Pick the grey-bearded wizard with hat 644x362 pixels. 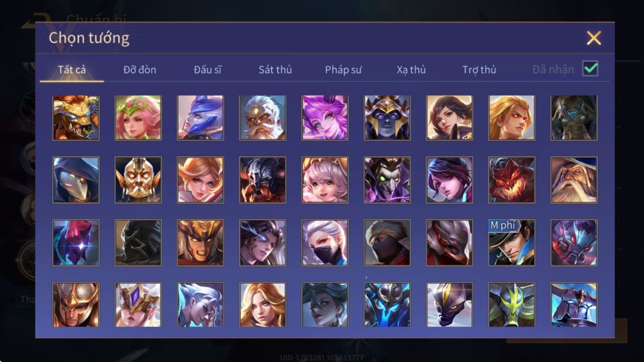click(574, 180)
